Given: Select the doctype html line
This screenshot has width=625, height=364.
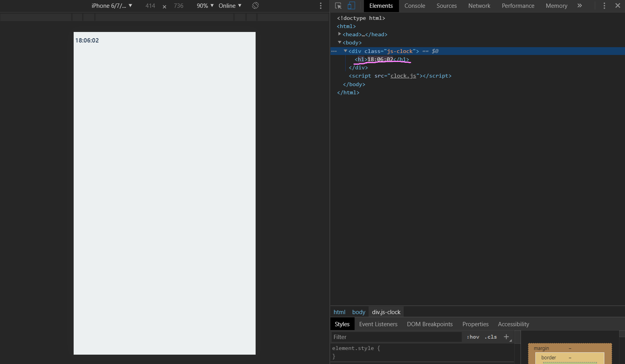Looking at the screenshot, I should [x=361, y=18].
